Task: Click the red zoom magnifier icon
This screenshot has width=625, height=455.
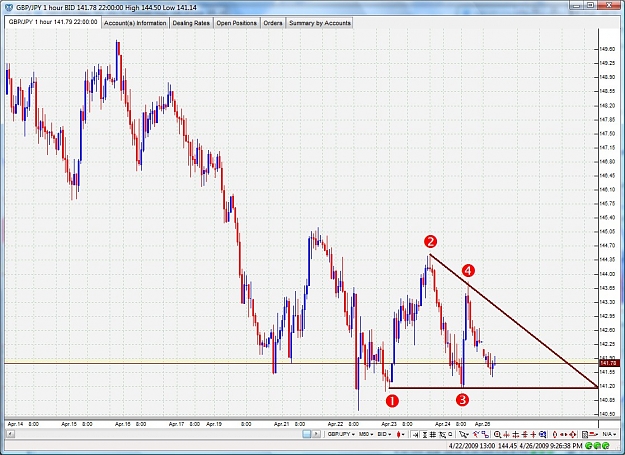Action: click(x=497, y=434)
